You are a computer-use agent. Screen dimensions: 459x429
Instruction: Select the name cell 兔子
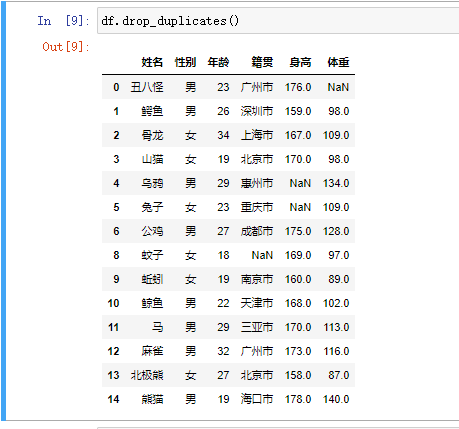point(152,207)
